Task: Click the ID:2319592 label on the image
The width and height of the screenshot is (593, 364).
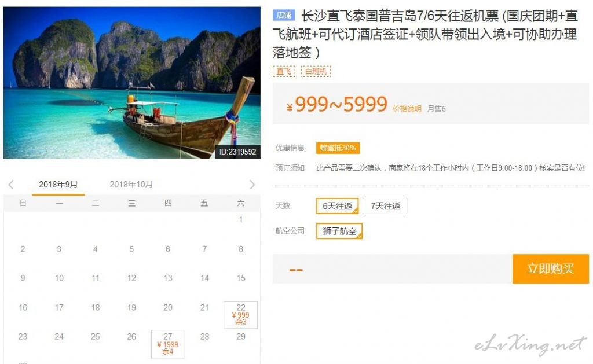Action: (238, 152)
